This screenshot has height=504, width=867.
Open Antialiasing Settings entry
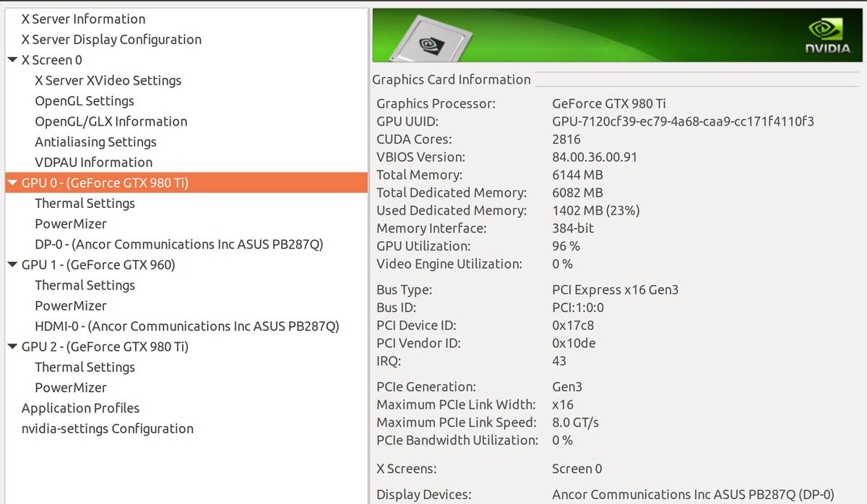pyautogui.click(x=95, y=142)
